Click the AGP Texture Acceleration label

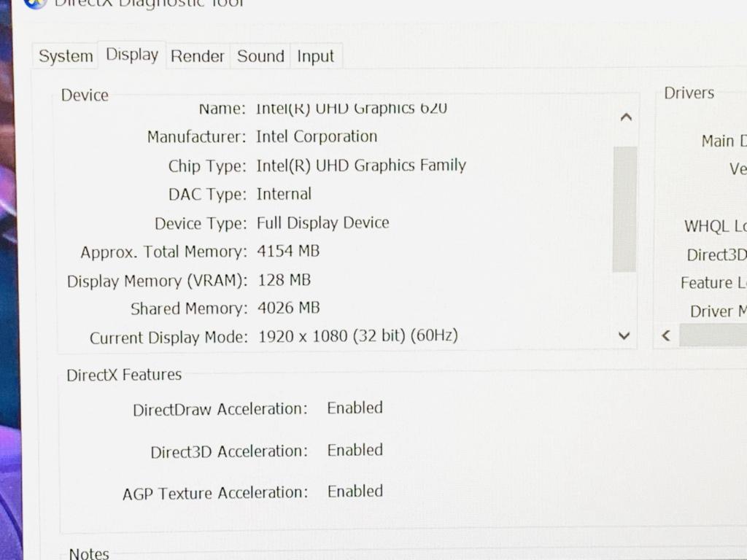click(215, 494)
